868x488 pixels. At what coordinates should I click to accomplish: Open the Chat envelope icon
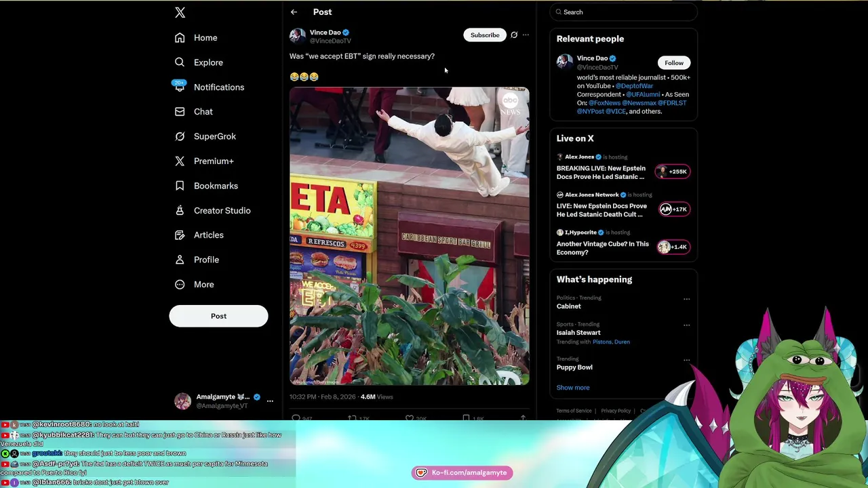[180, 112]
